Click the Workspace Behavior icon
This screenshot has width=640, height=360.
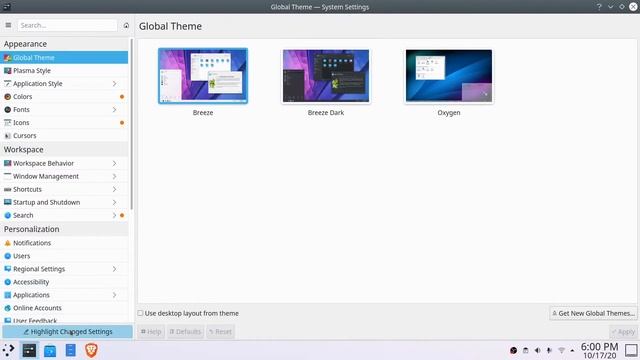(7, 163)
